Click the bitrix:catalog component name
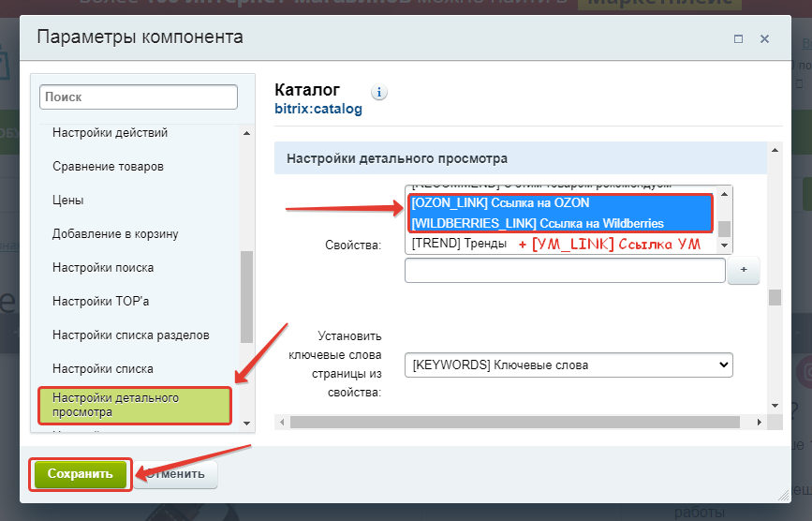The image size is (812, 521). click(318, 110)
